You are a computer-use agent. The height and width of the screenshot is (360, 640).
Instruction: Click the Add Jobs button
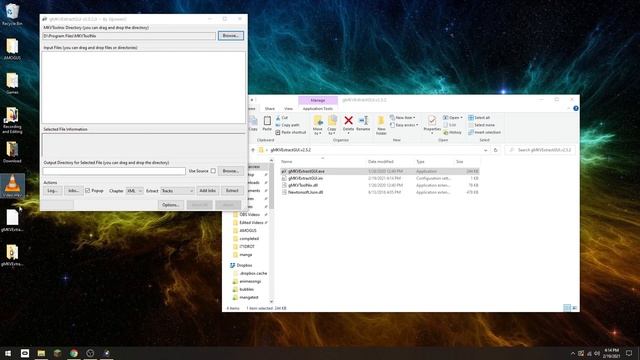(x=207, y=191)
